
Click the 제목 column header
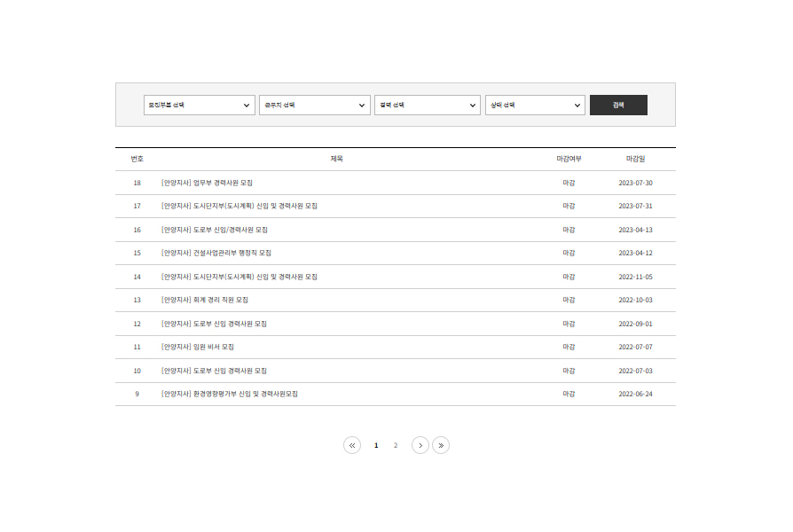tap(337, 159)
